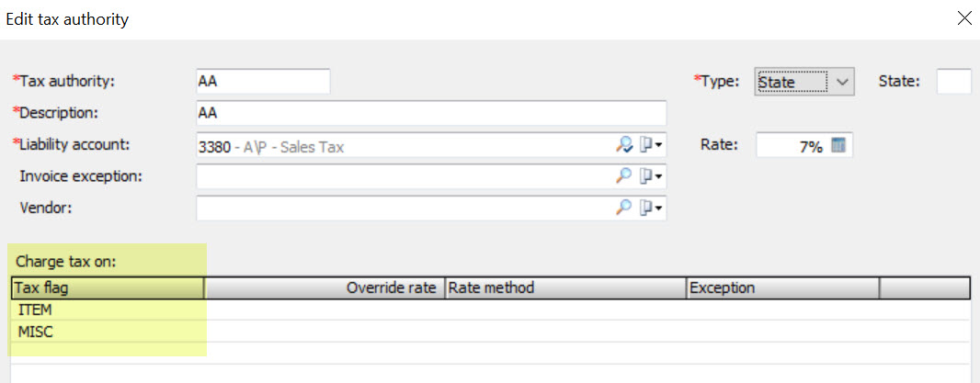Select the ITEM tax flag row
Image resolution: width=980 pixels, height=383 pixels.
pos(491,310)
